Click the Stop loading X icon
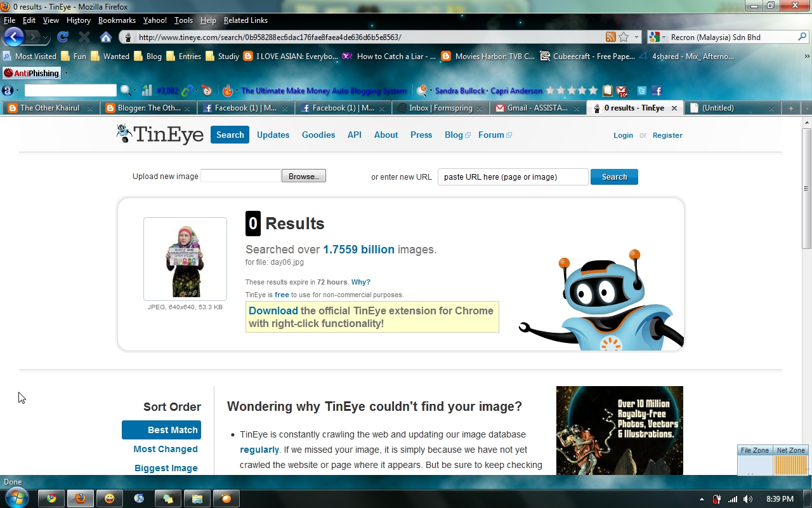Viewport: 812px width, 508px height. [x=84, y=37]
